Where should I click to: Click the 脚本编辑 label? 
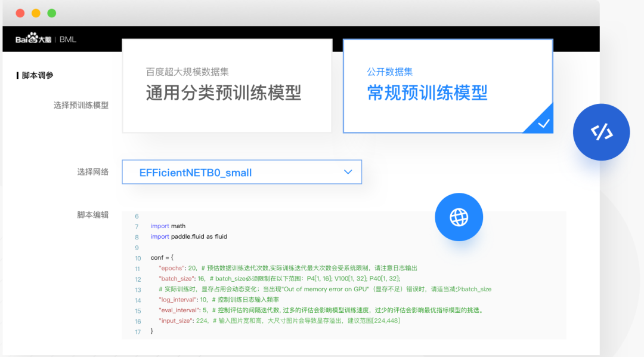click(x=93, y=215)
